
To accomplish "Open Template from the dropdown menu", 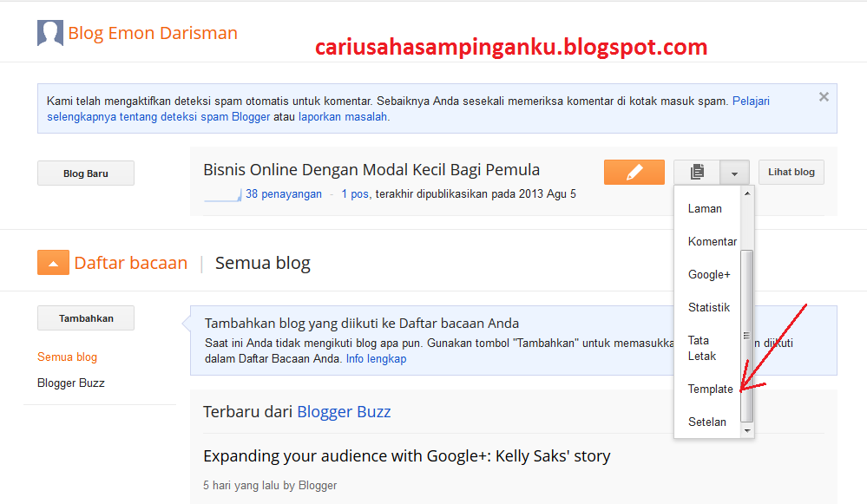I will 711,389.
